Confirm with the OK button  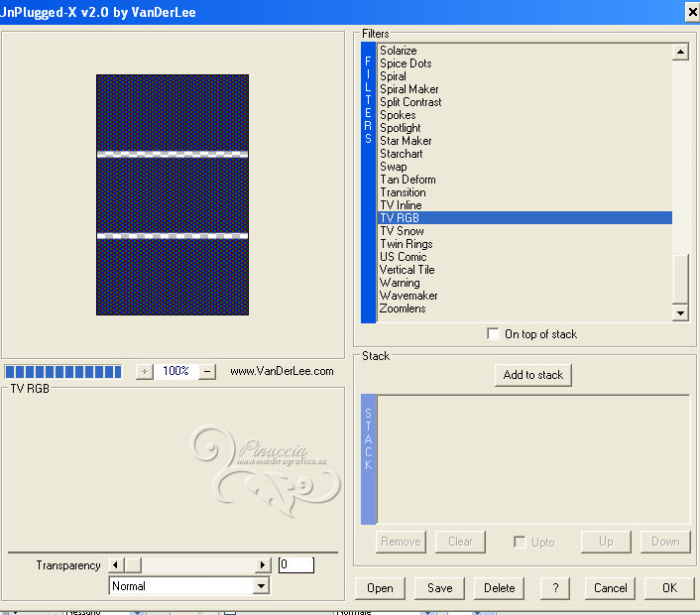pos(669,588)
